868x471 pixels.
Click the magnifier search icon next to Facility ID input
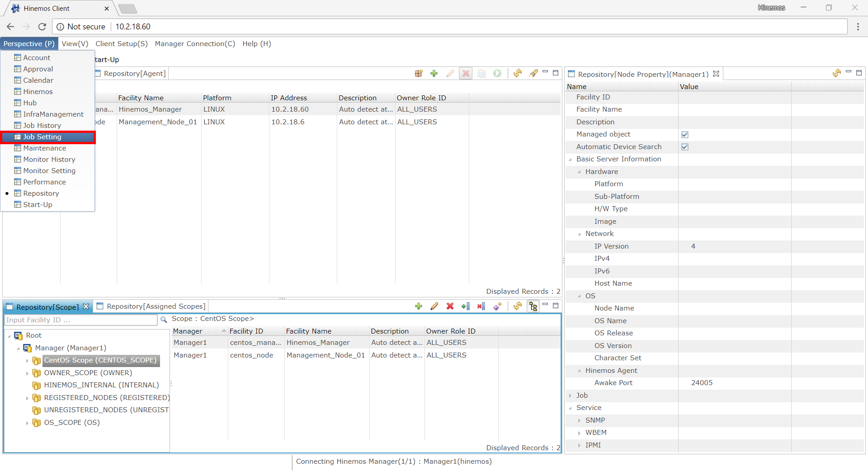[x=164, y=320]
